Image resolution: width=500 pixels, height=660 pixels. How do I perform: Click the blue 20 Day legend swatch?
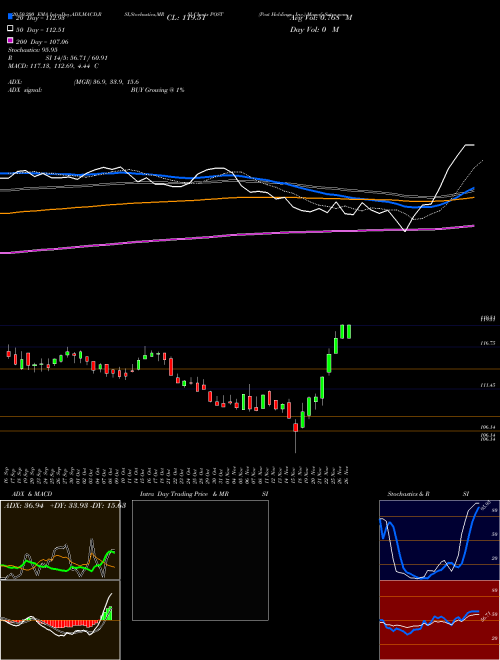point(10,17)
